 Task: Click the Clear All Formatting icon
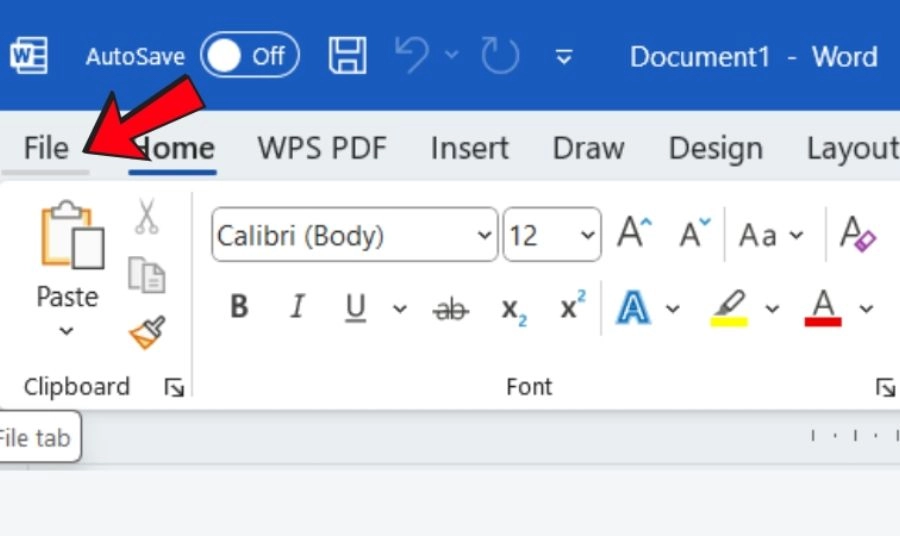click(857, 236)
